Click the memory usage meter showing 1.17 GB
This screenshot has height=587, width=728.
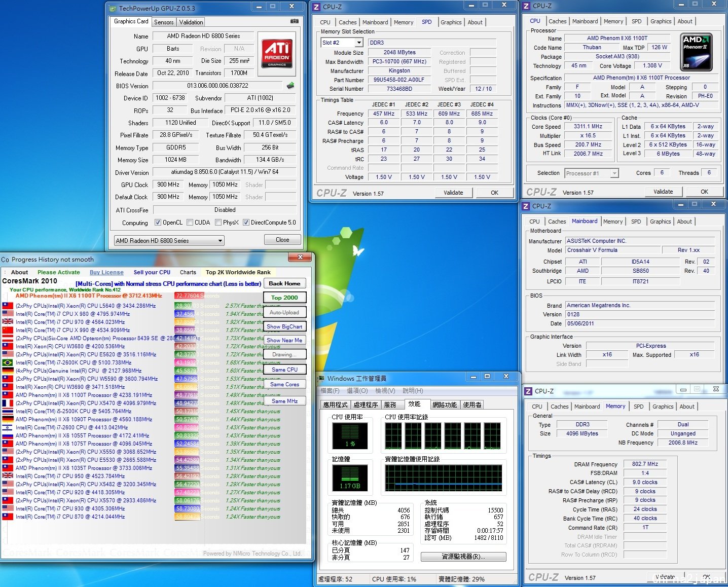[x=350, y=478]
